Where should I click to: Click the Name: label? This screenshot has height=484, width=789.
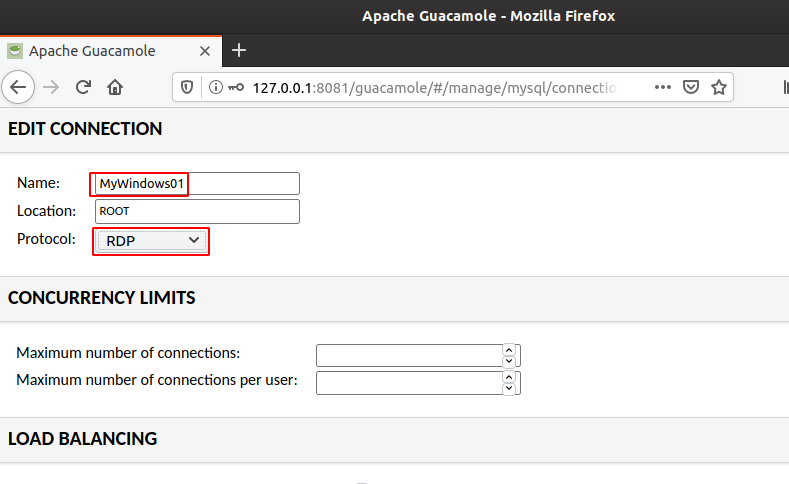pos(38,183)
